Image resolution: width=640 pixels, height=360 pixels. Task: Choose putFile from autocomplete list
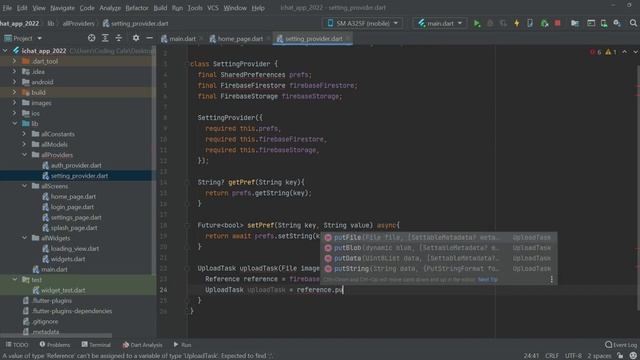click(x=438, y=237)
